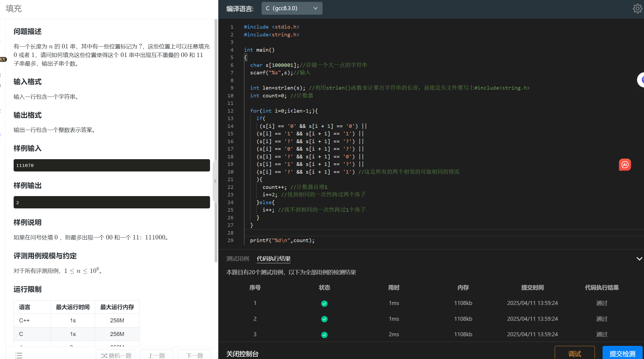The image size is (644, 359).
Task: Submit code with 提交检测 button
Action: [x=622, y=354]
